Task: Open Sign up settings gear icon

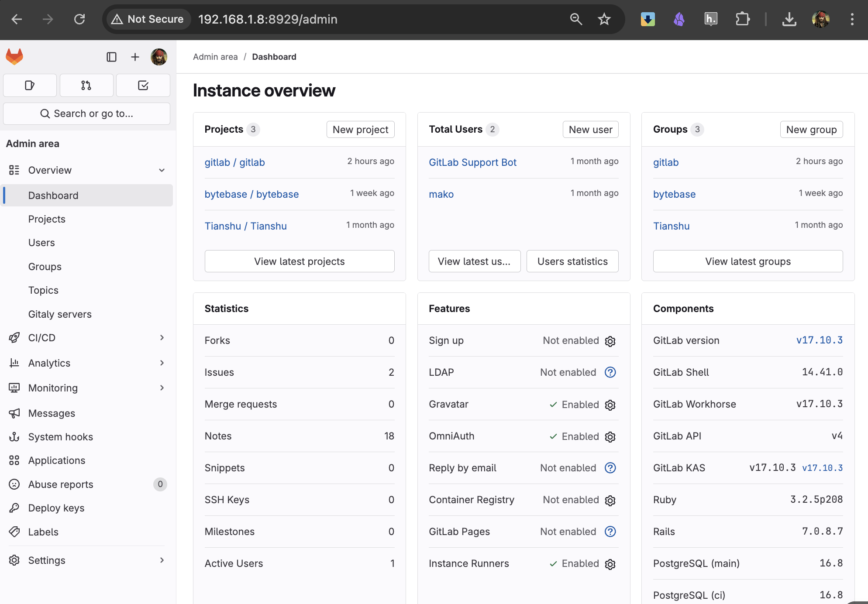Action: pos(610,341)
